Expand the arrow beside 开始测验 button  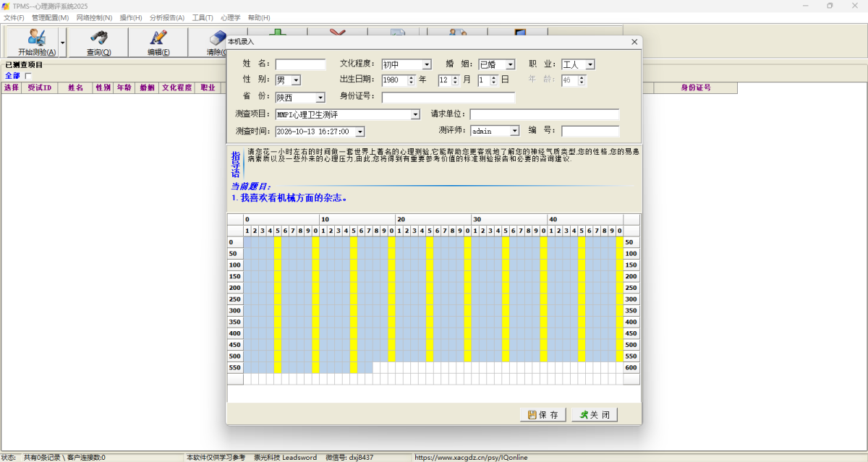click(62, 43)
